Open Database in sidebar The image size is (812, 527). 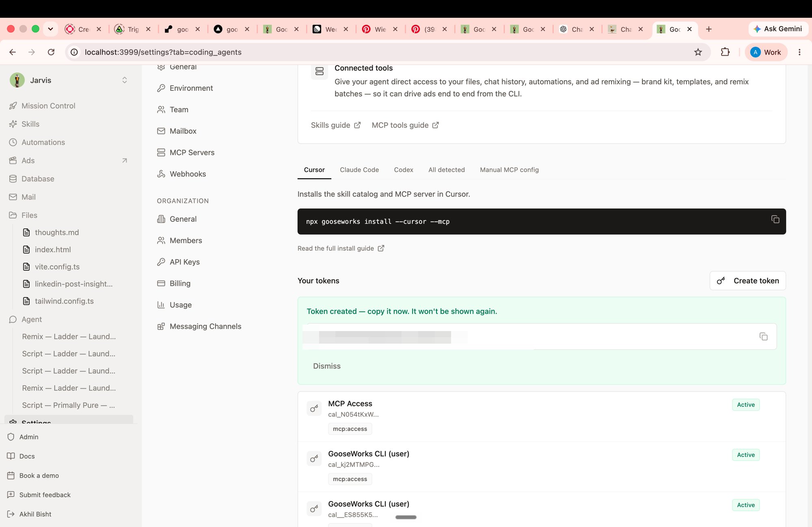[38, 179]
